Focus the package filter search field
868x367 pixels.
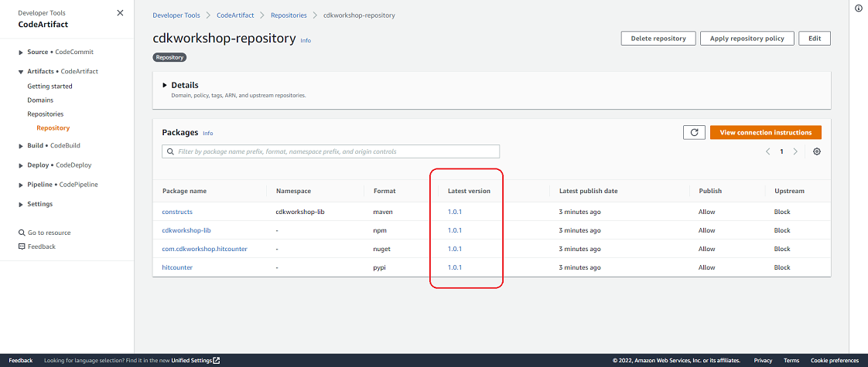point(330,151)
